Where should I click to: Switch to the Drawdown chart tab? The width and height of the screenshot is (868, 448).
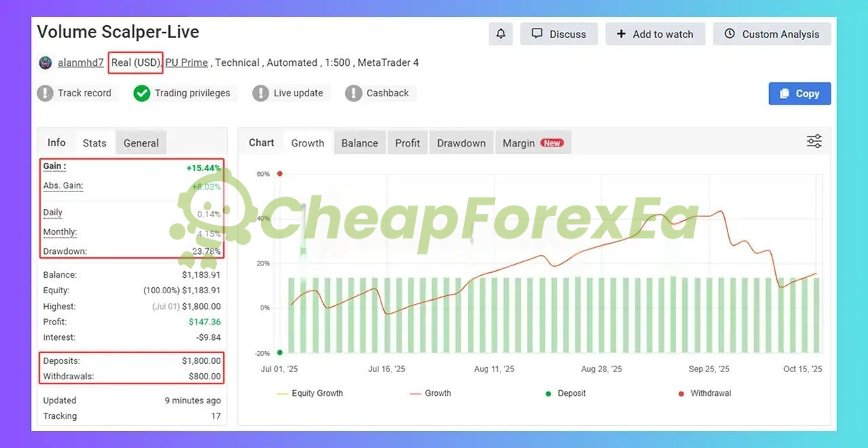coord(461,143)
